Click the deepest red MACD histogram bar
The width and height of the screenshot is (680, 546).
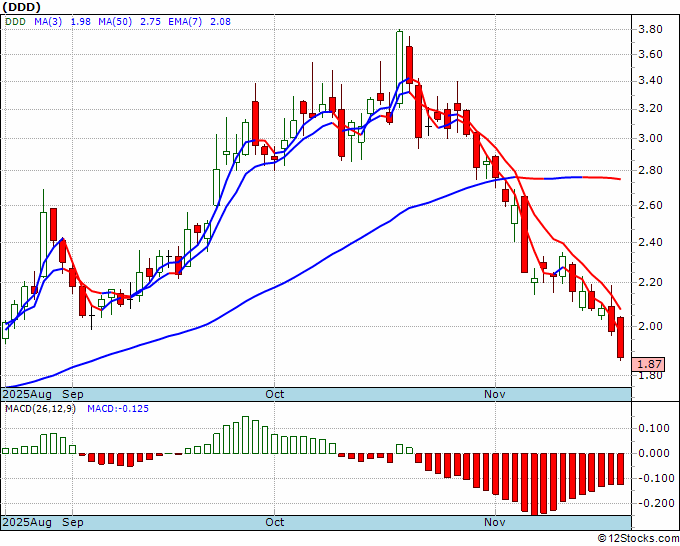click(533, 484)
